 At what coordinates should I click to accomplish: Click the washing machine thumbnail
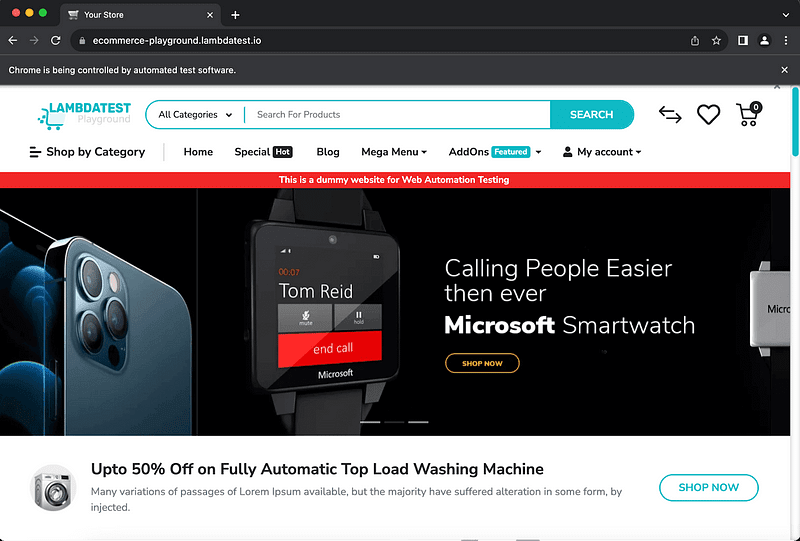point(53,487)
